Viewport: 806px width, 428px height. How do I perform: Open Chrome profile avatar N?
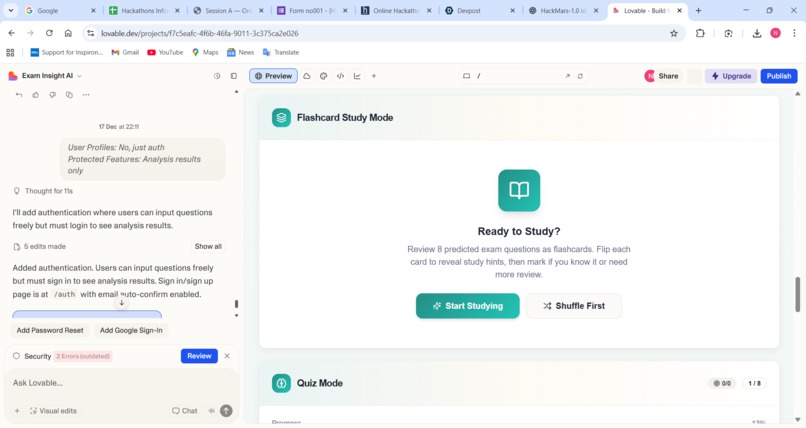(x=775, y=33)
